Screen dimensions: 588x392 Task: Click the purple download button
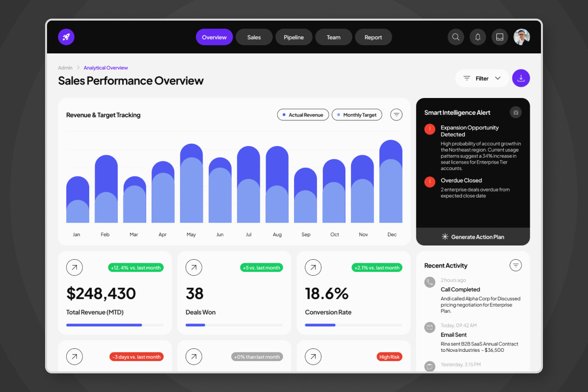(521, 78)
